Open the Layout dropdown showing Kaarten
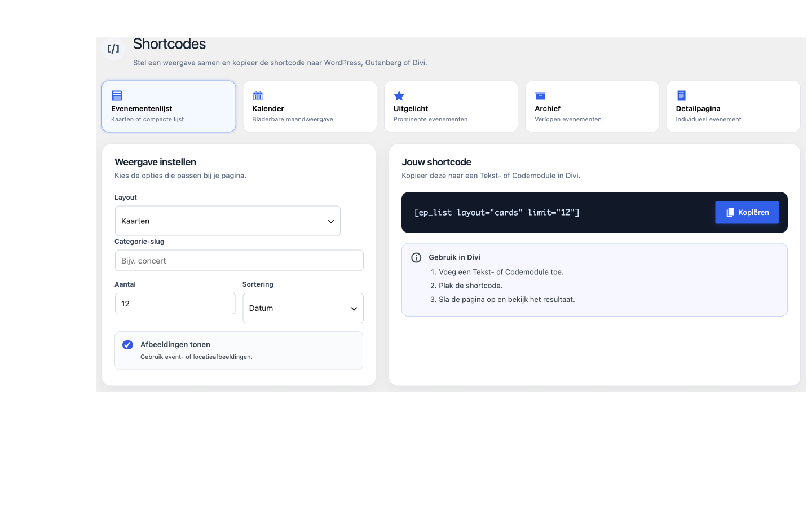This screenshot has width=812, height=526. 228,221
